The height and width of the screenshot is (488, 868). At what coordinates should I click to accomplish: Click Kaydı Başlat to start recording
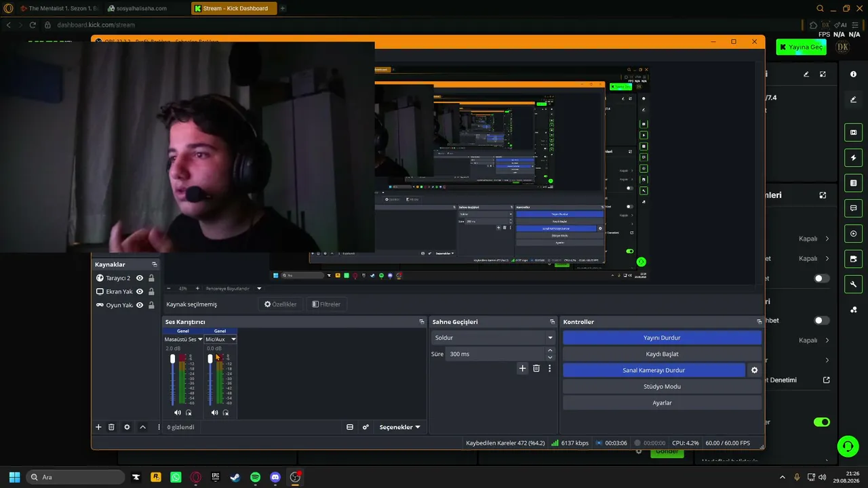[662, 354]
